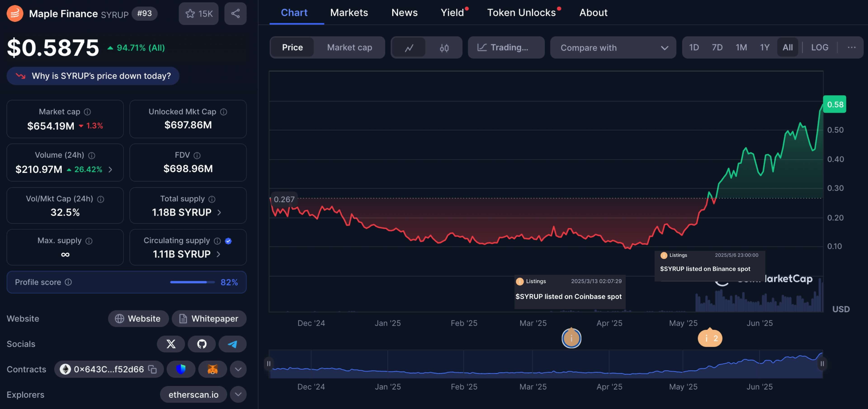Viewport: 868px width, 409px height.
Task: Open the Telegram social icon
Action: pos(232,344)
